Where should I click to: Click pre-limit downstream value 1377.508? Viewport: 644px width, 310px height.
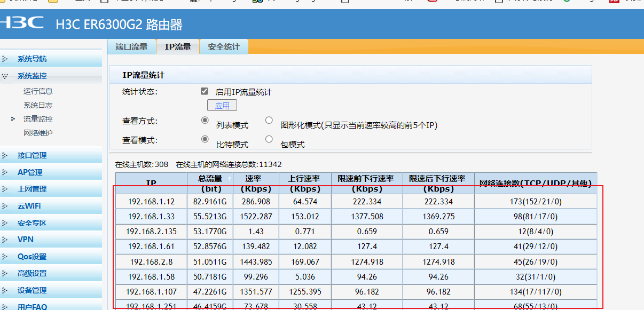coord(367,217)
